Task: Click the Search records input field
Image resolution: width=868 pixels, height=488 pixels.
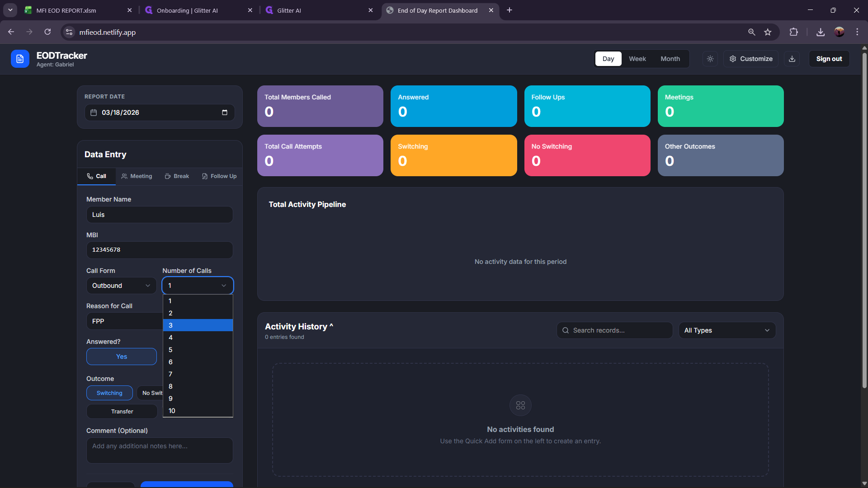Action: click(615, 330)
